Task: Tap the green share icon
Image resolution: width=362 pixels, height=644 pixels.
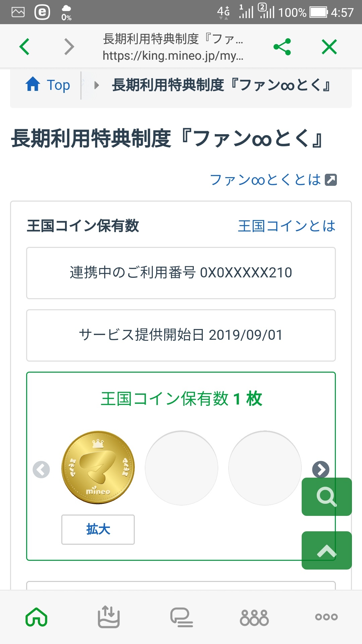Action: [x=282, y=47]
